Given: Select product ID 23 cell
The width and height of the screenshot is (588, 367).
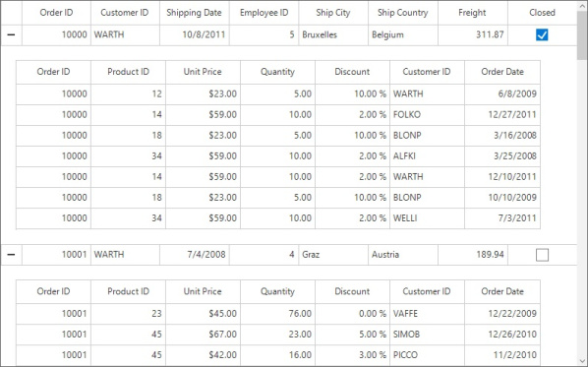Looking at the screenshot, I should pos(128,314).
